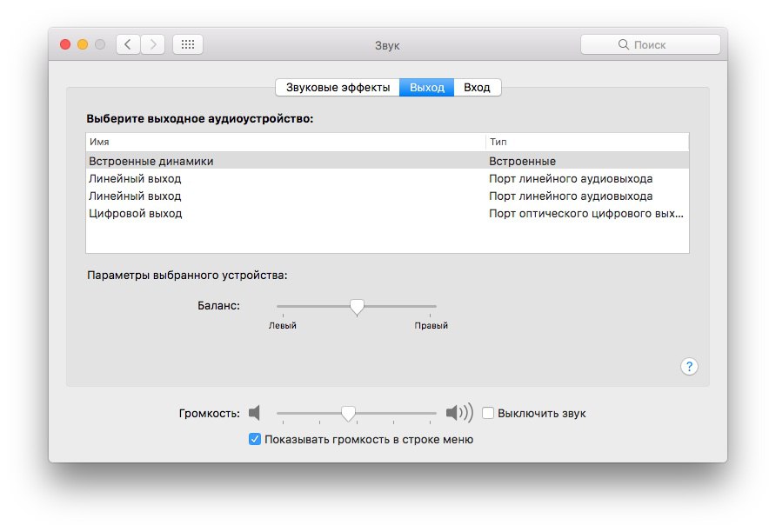This screenshot has height=532, width=776.
Task: Click the loud volume speaker icon
Action: (459, 412)
